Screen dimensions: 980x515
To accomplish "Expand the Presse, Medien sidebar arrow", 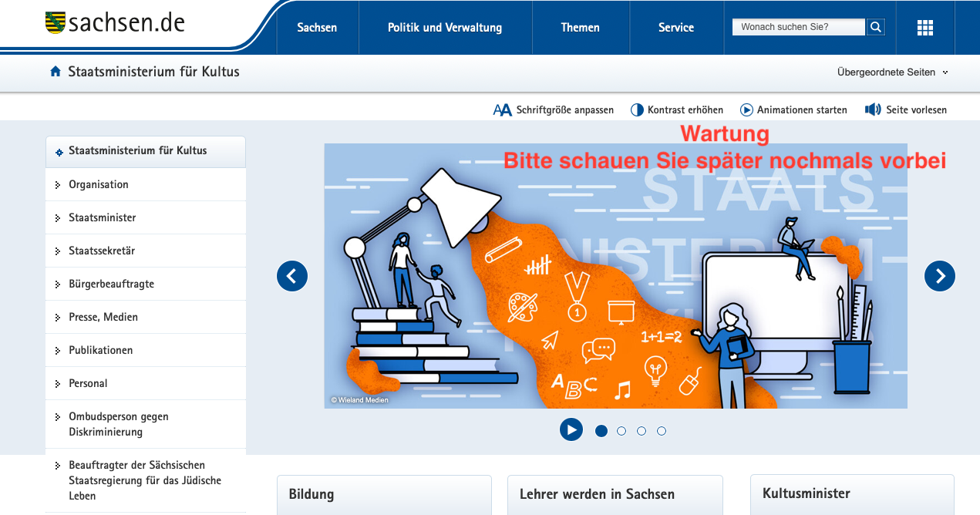I will pos(58,318).
